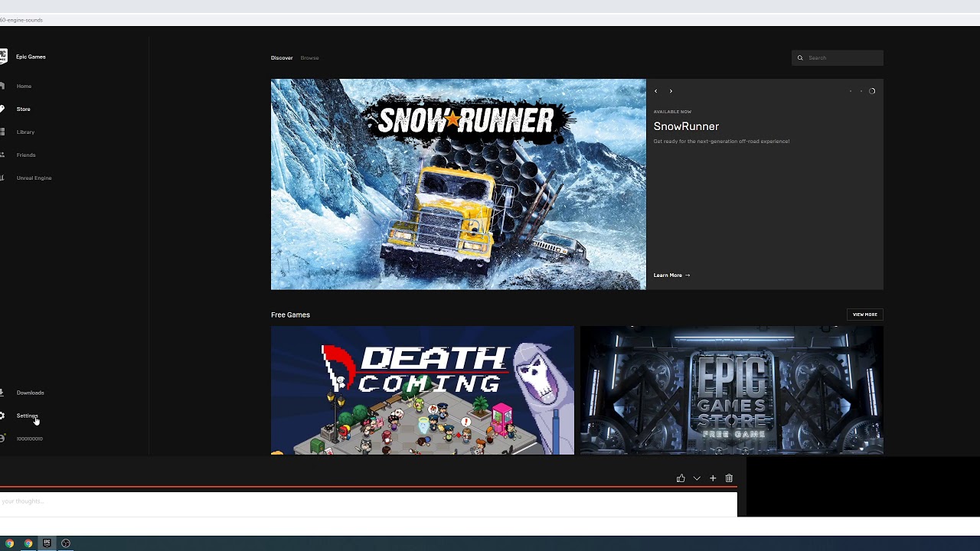The image size is (980, 551).
Task: Click the SnowRunner title text
Action: coord(686,126)
